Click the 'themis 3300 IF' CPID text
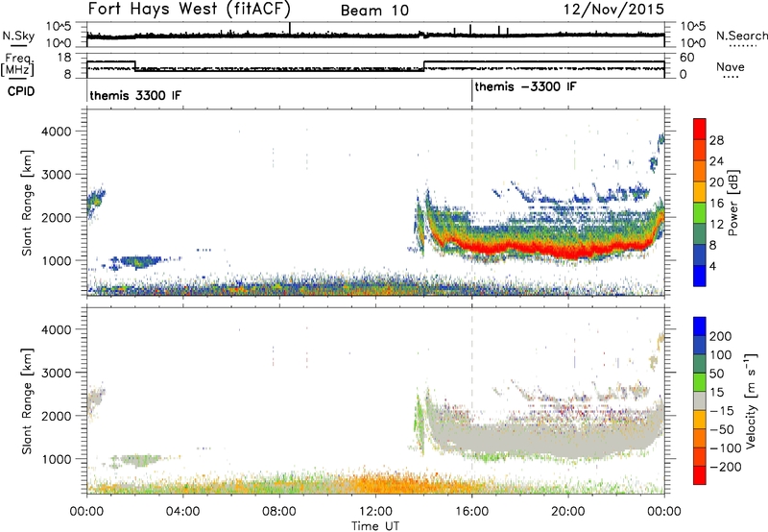 135,95
